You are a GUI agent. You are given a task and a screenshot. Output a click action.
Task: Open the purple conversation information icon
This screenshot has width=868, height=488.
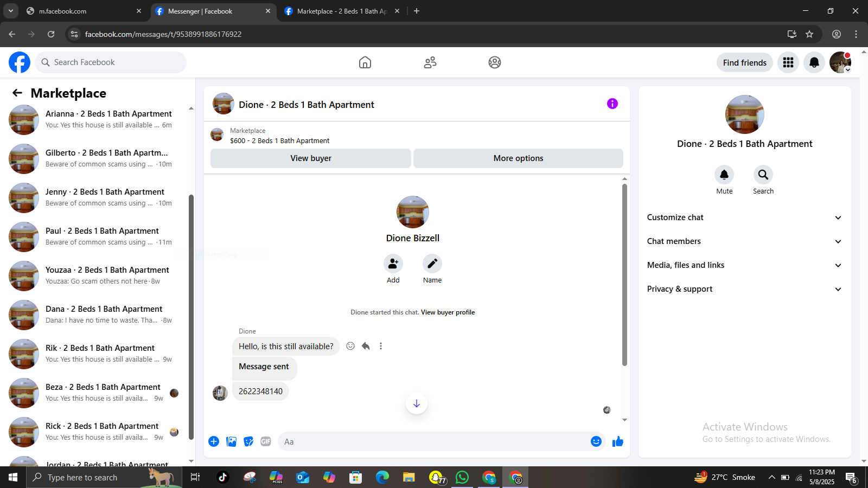(x=612, y=104)
